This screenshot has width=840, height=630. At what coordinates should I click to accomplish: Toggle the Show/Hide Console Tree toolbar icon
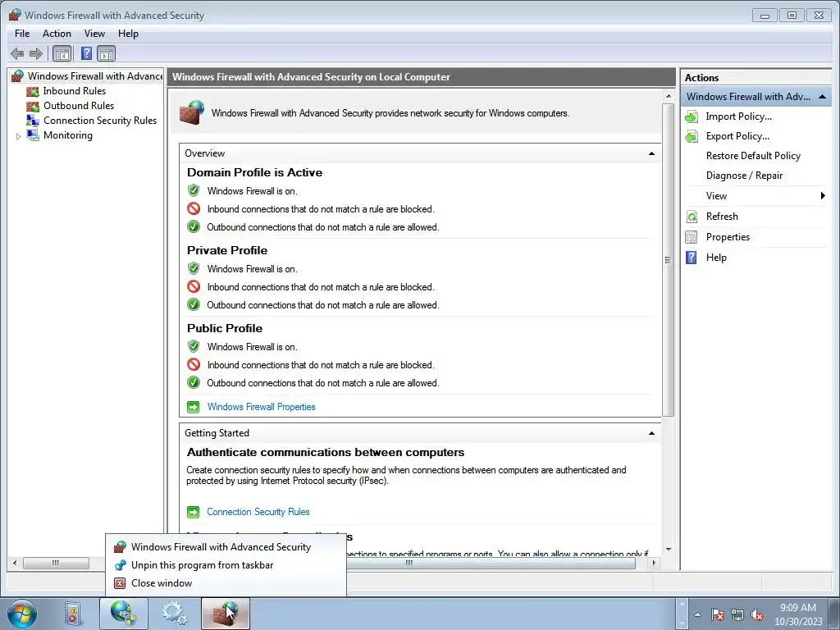coord(62,53)
